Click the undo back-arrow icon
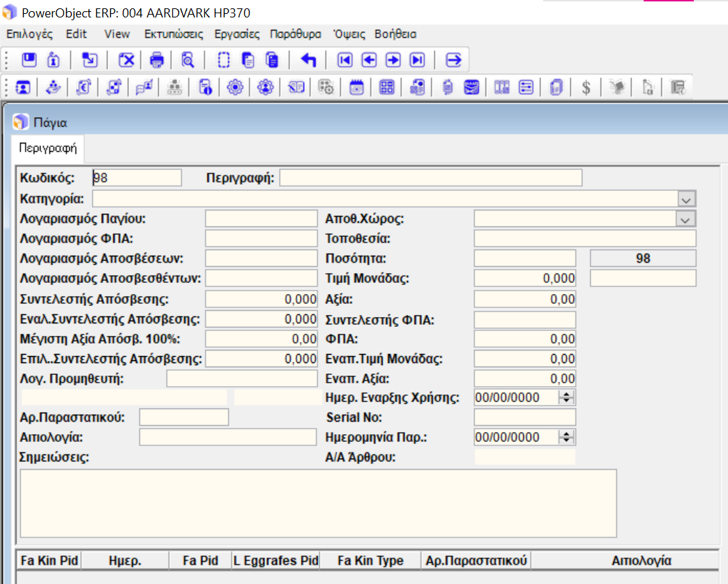Image resolution: width=728 pixels, height=584 pixels. (x=308, y=60)
